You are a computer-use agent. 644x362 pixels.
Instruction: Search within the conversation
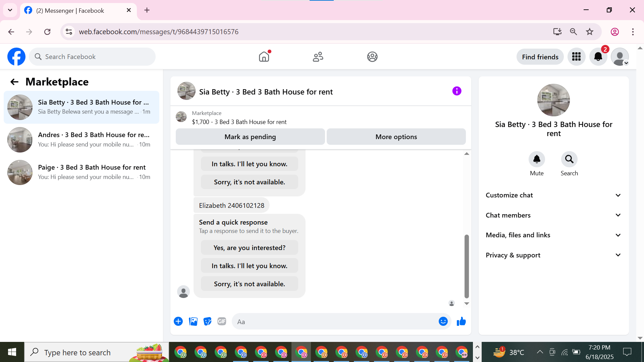coord(569,159)
